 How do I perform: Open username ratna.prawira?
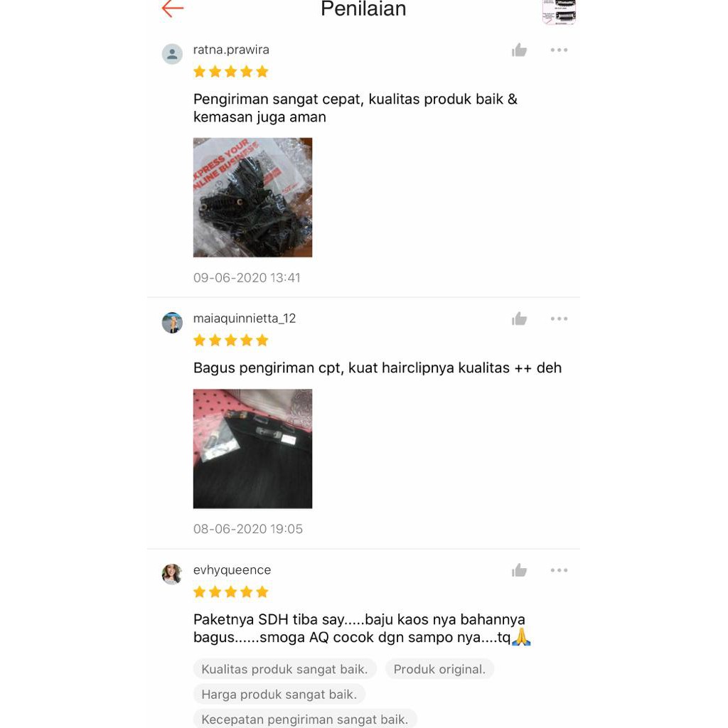tap(231, 50)
